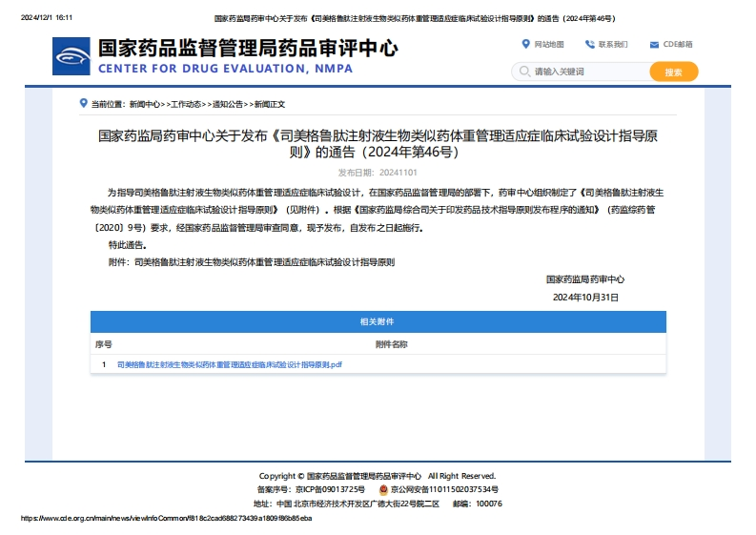Click the 联系我们 phone icon
This screenshot has width=756, height=535.
click(x=590, y=44)
